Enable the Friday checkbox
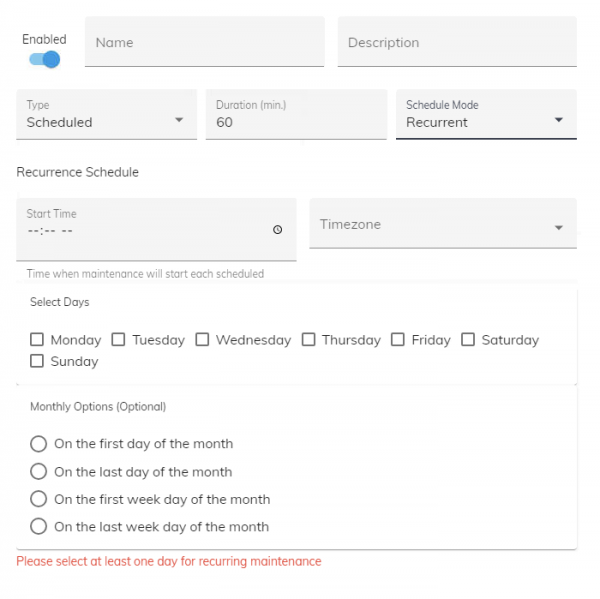This screenshot has height=599, width=600. (x=398, y=340)
